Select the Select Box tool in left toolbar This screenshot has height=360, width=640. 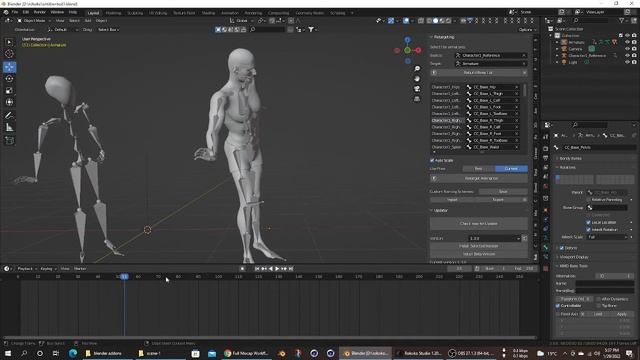click(9, 42)
